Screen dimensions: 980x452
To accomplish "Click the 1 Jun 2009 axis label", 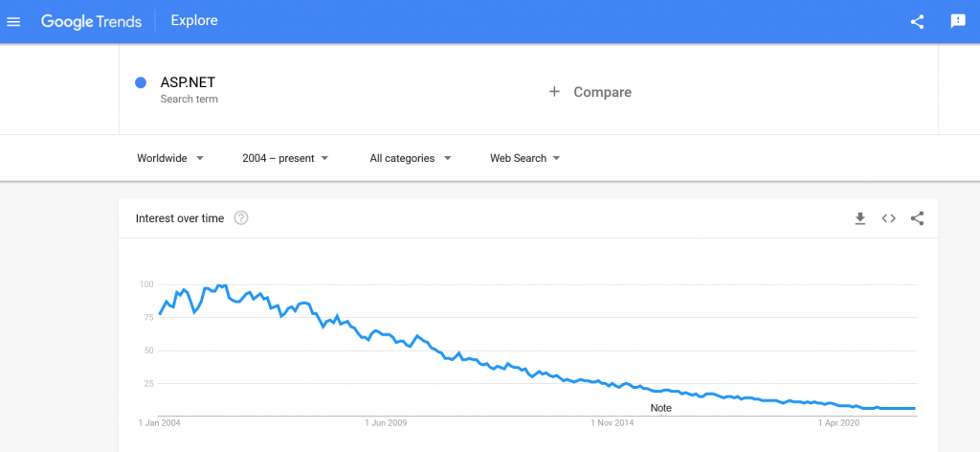I will (386, 423).
